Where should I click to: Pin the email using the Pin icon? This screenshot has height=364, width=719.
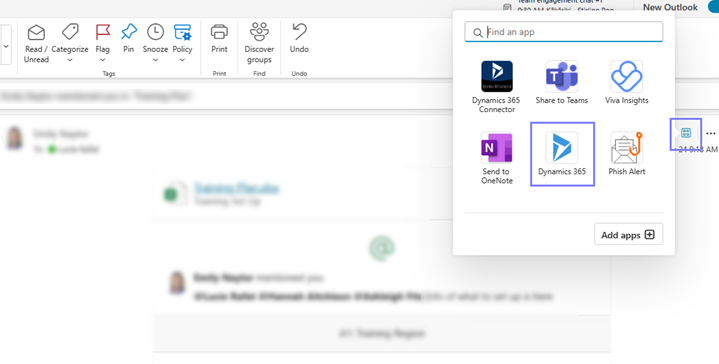(x=129, y=32)
